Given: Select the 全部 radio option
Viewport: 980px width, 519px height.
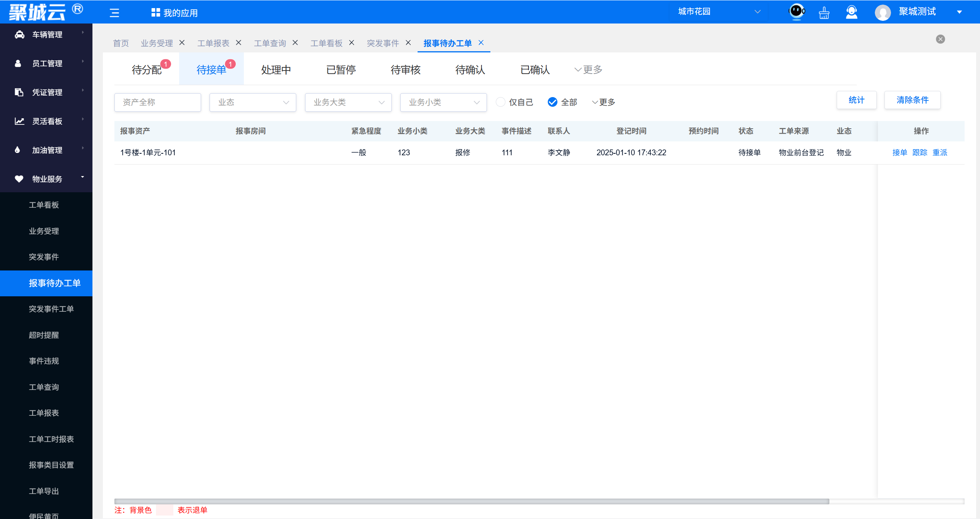Looking at the screenshot, I should tap(552, 102).
